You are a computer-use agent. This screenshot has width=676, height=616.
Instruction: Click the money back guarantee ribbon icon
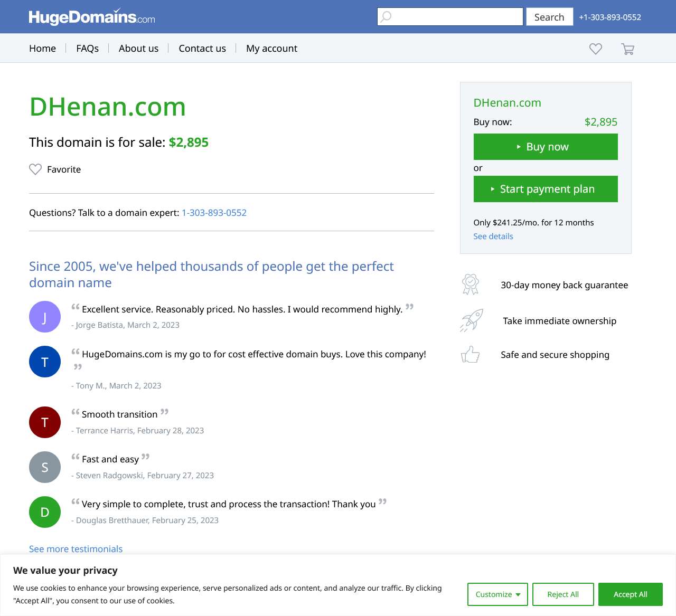(470, 285)
